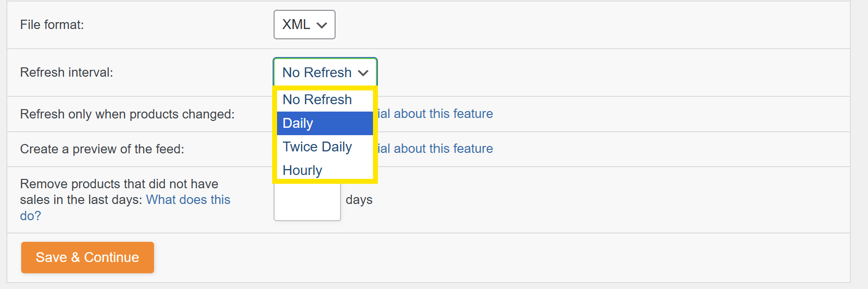Open the 'What does this do?' link

[x=188, y=200]
